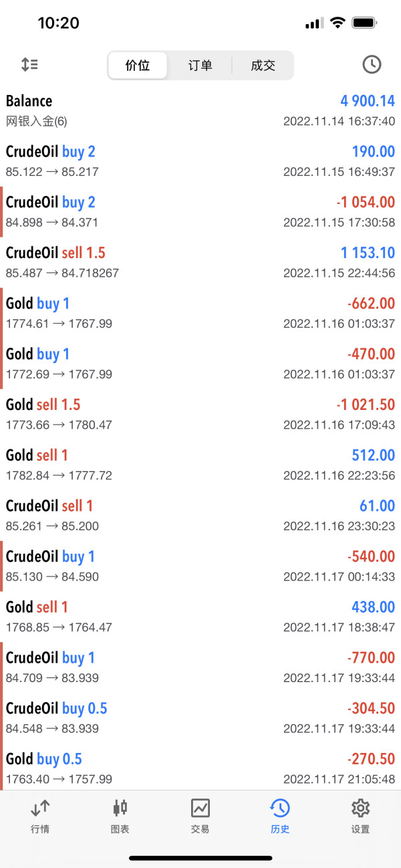This screenshot has width=401, height=868.
Task: Open the 交易 trade tab icon
Action: [200, 808]
